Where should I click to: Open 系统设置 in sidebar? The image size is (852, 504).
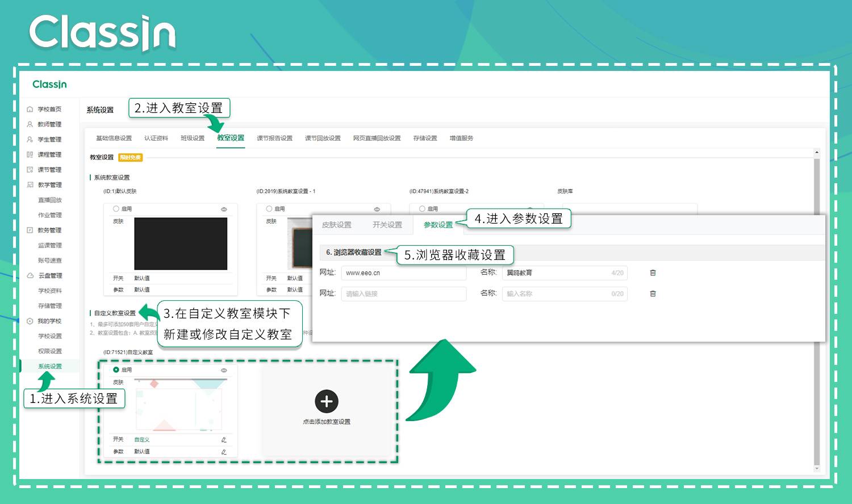[x=50, y=366]
